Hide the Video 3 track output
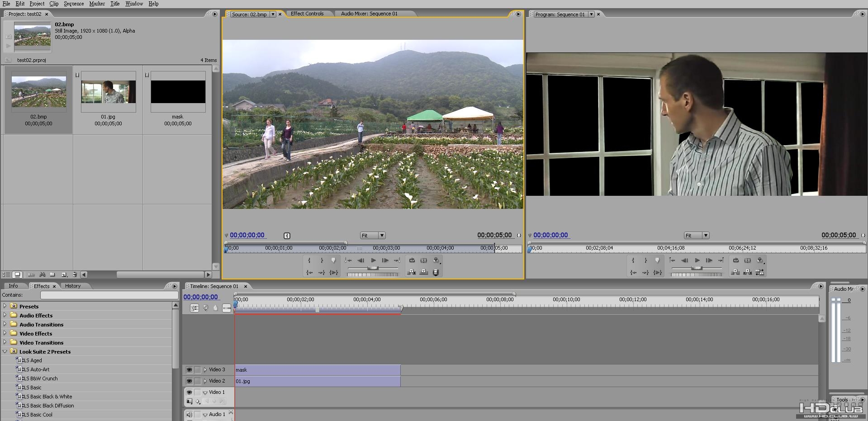 (189, 370)
